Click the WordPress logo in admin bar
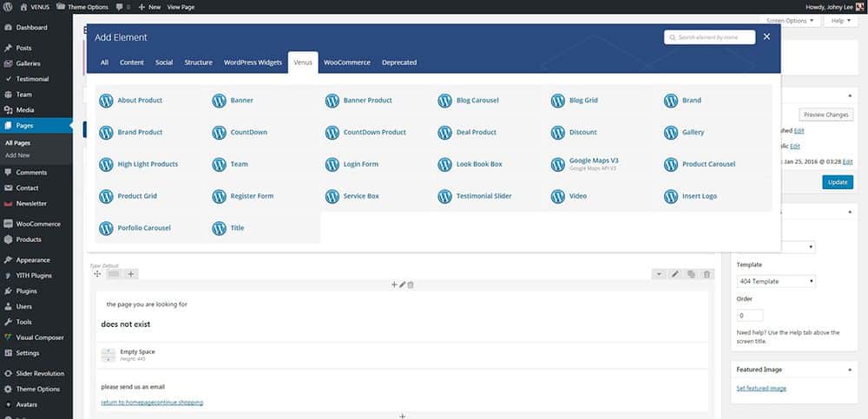 click(8, 7)
